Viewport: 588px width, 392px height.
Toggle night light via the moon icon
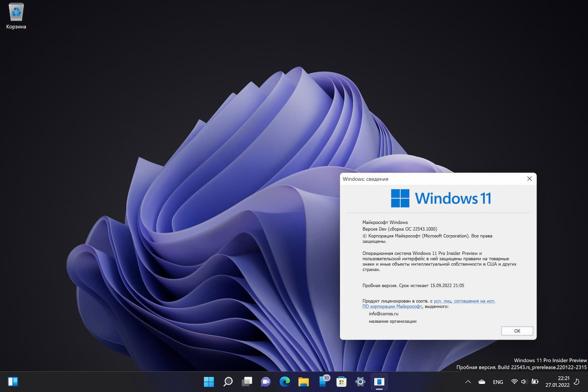pos(576,381)
